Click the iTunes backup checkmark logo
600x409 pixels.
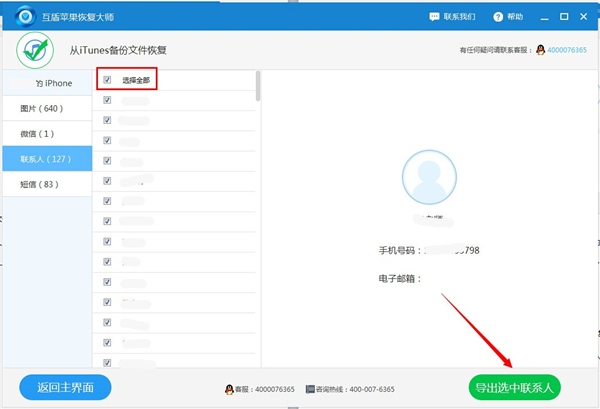pos(35,50)
